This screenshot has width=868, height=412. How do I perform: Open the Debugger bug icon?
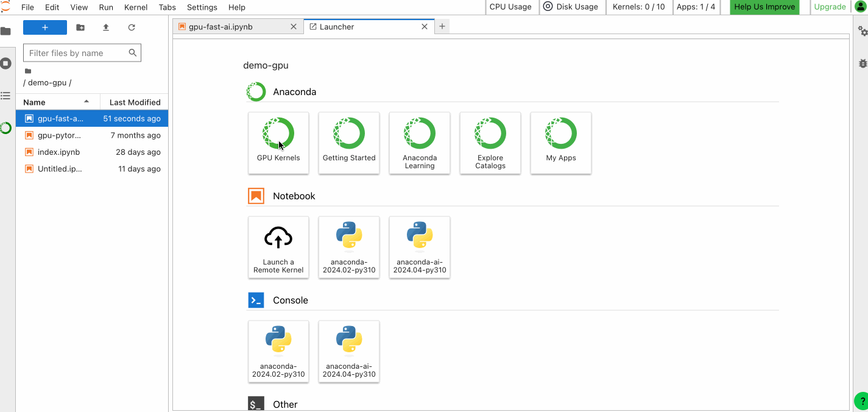pos(863,63)
